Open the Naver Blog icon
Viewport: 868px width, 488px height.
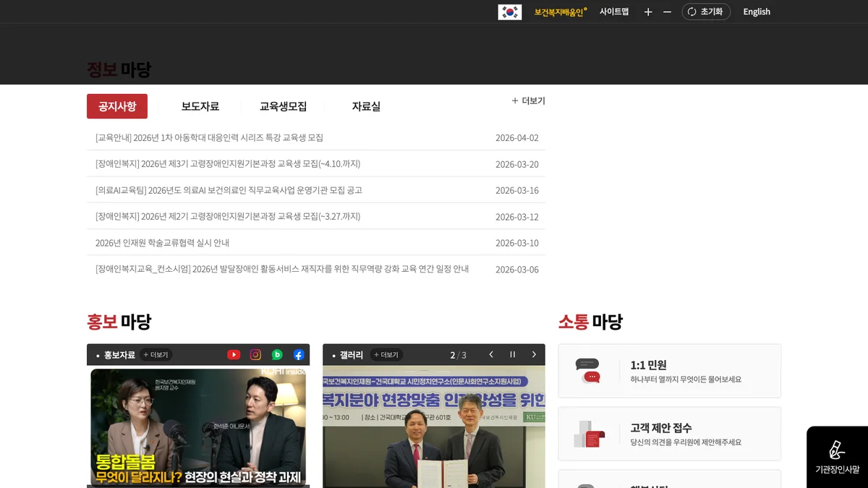[x=277, y=355]
